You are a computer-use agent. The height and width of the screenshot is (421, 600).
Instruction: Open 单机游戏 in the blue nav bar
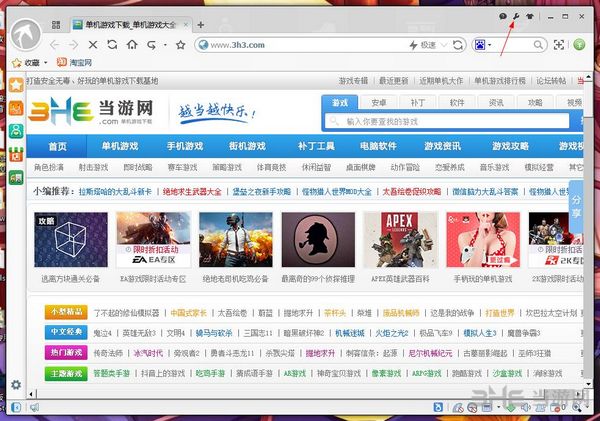click(x=120, y=146)
